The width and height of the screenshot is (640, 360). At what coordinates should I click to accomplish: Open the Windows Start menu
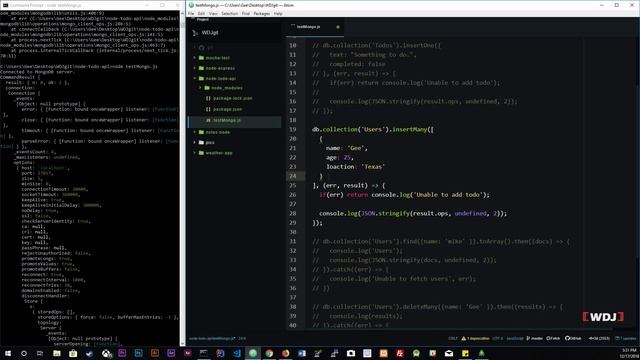coord(8,353)
